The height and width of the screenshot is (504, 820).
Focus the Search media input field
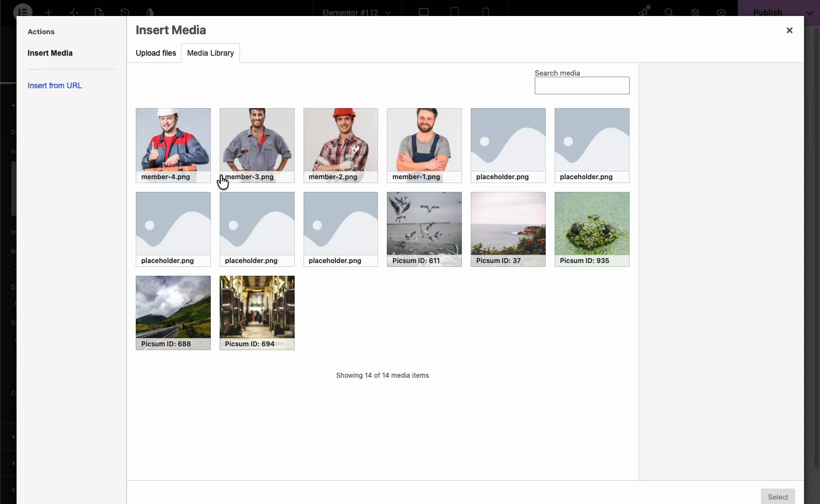click(582, 85)
